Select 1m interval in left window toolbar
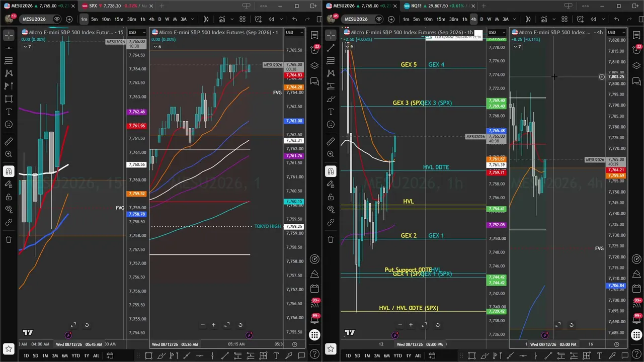This screenshot has height=362, width=644. [x=84, y=19]
